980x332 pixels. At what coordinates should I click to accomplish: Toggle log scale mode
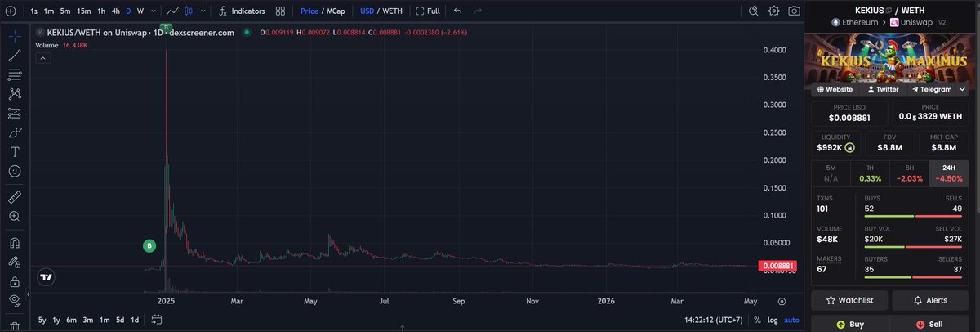(773, 320)
